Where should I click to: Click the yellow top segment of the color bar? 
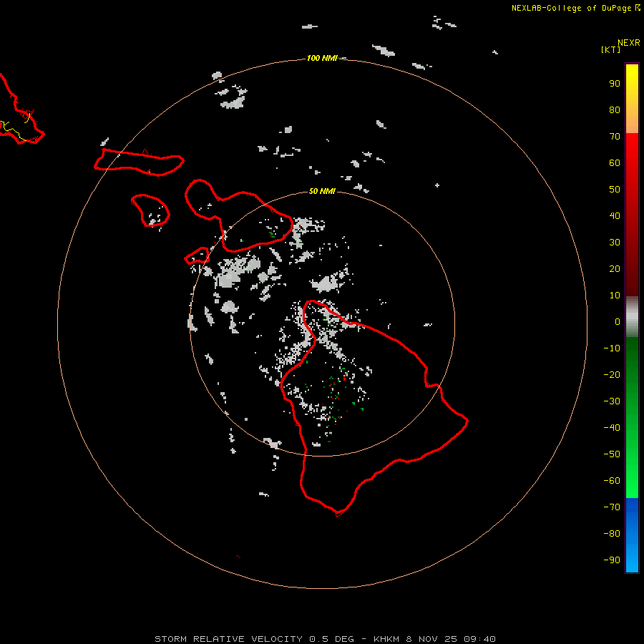pyautogui.click(x=632, y=99)
